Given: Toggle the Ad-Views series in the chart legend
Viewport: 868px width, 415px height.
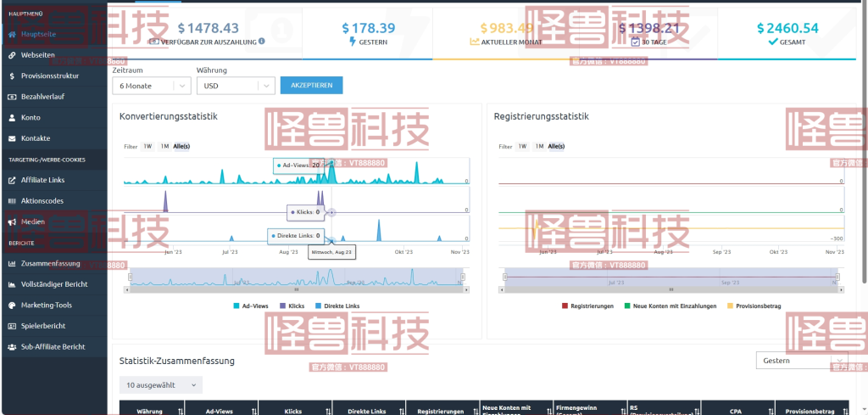Looking at the screenshot, I should tap(251, 306).
